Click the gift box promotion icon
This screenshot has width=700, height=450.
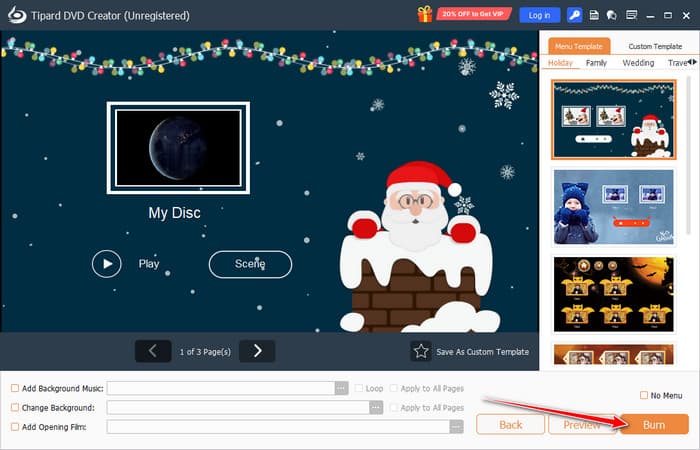[x=427, y=14]
